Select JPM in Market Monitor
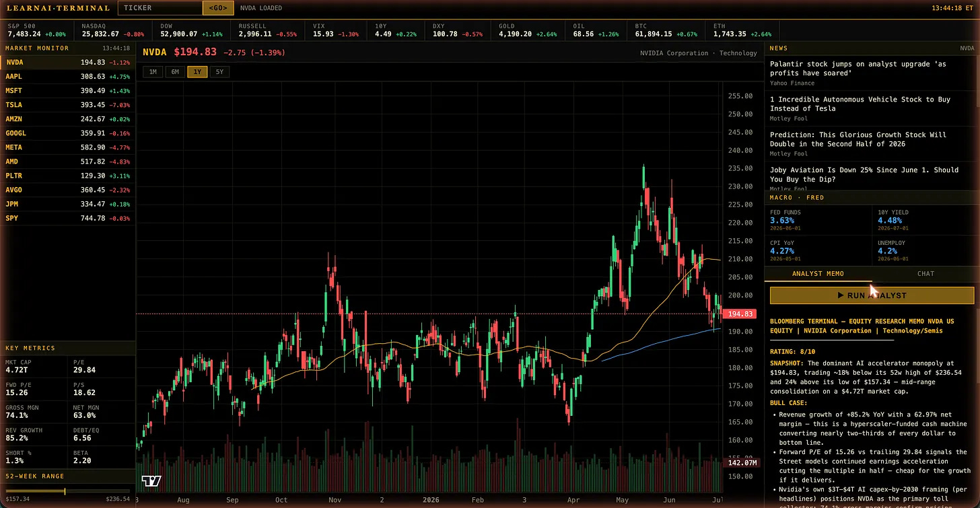 pyautogui.click(x=67, y=204)
